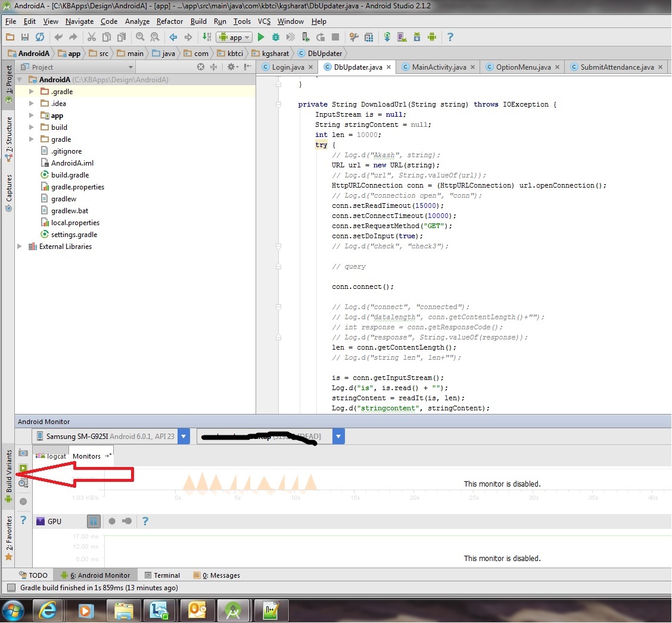672x623 pixels.
Task: Select build.gradle in the project tree
Action: coord(70,175)
